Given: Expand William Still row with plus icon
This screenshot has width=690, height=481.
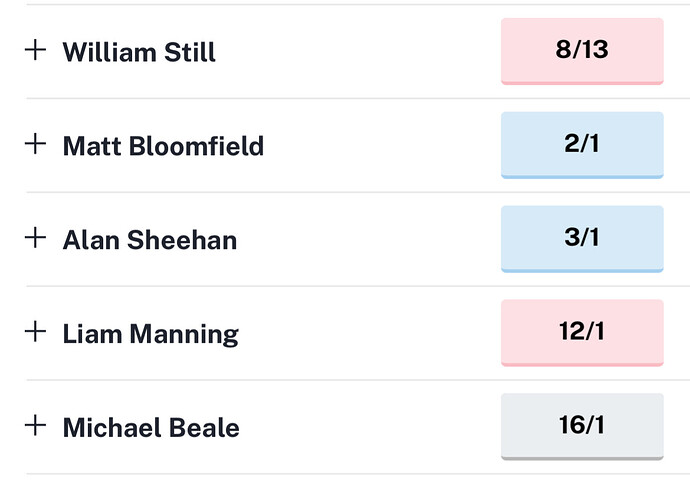Looking at the screenshot, I should click(35, 50).
